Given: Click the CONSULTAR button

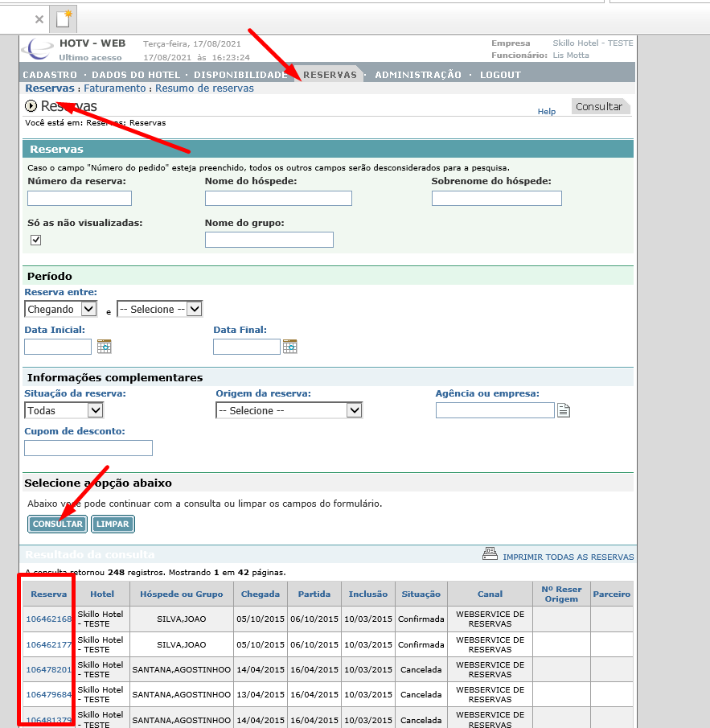Looking at the screenshot, I should (58, 524).
